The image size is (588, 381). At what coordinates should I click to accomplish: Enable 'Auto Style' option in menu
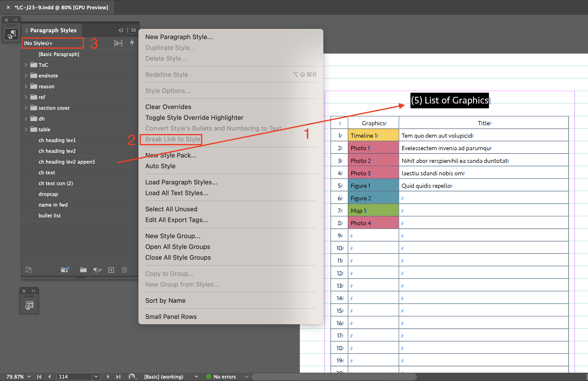click(x=161, y=166)
